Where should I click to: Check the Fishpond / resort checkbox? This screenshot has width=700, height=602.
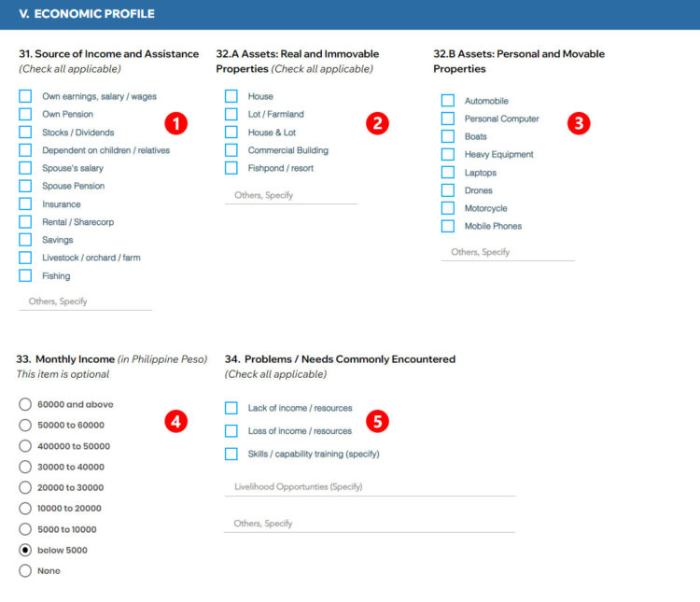pyautogui.click(x=231, y=168)
